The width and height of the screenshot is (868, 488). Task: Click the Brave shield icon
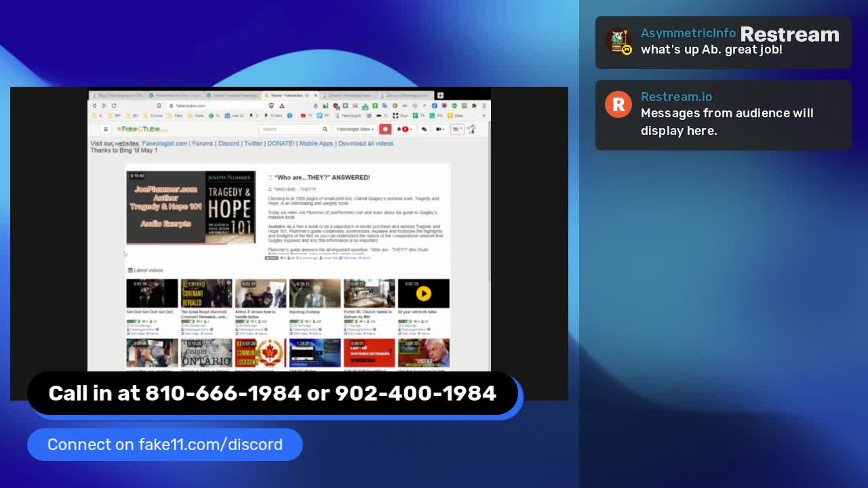pyautogui.click(x=271, y=106)
